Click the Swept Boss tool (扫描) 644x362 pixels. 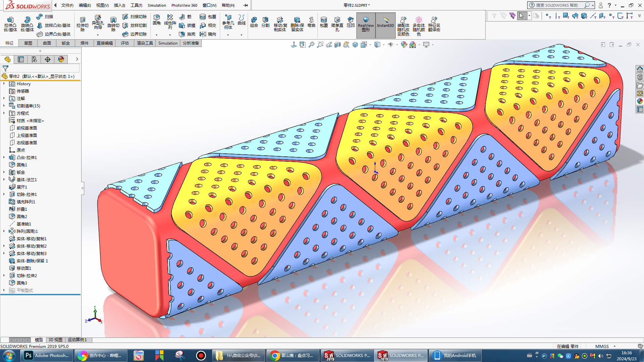pos(45,16)
